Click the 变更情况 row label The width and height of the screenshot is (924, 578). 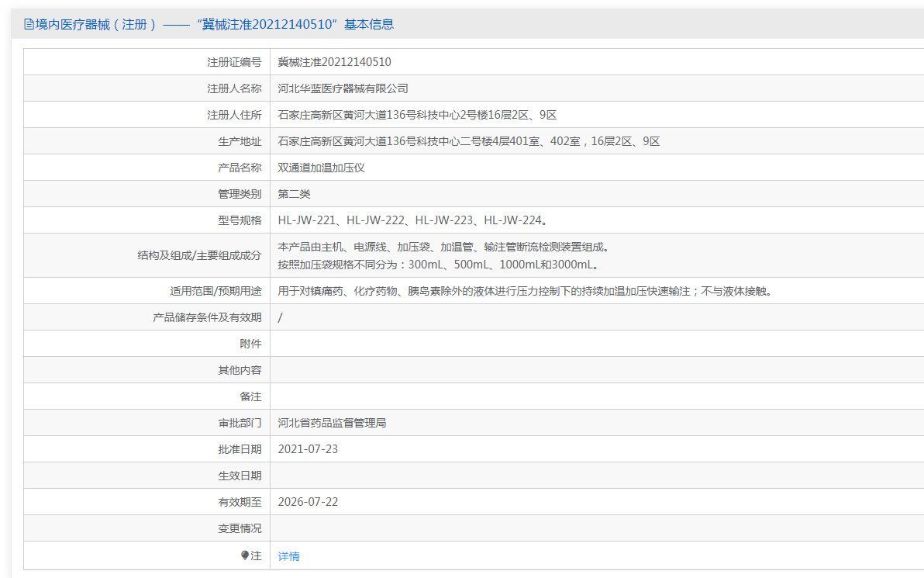coord(240,528)
